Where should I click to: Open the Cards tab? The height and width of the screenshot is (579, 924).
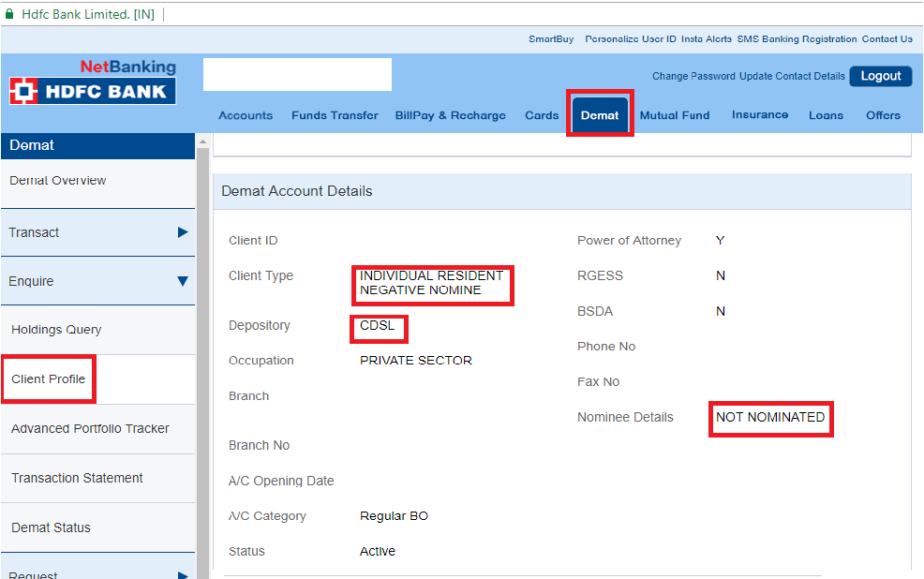(x=542, y=115)
